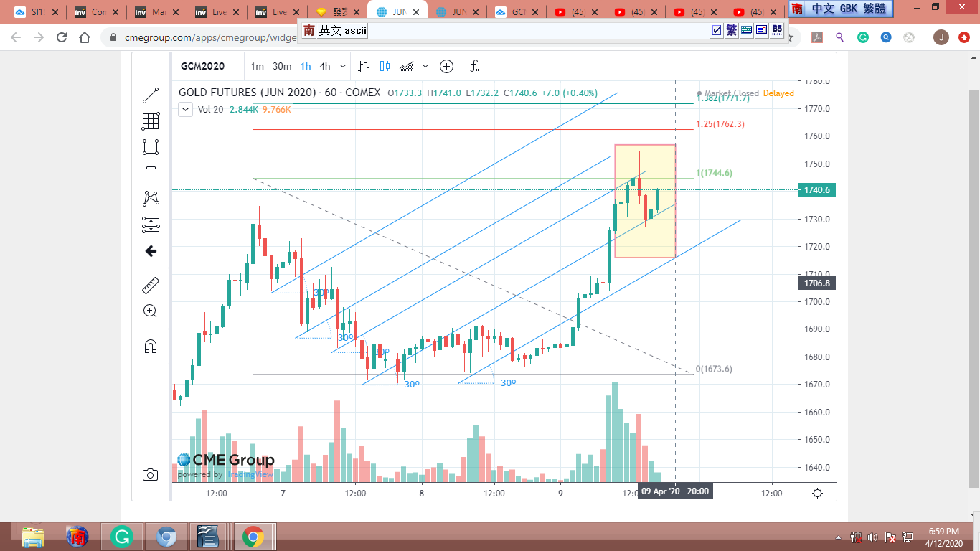The image size is (980, 551).
Task: Open Chrome home page button
Action: (x=85, y=38)
